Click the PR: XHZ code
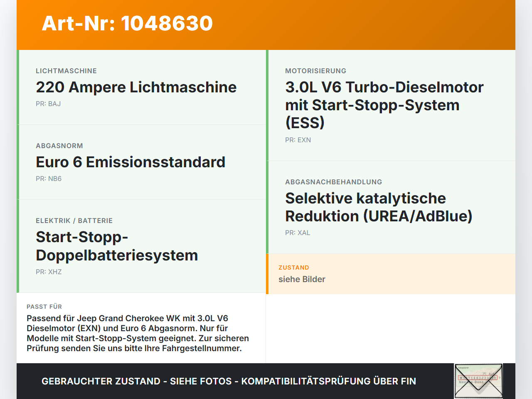 click(49, 272)
